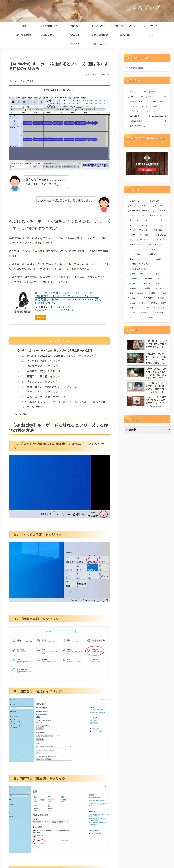Screen dimensions: 174x868
Task: Open the THE ALFEE keyword tag
Action: (161, 235)
